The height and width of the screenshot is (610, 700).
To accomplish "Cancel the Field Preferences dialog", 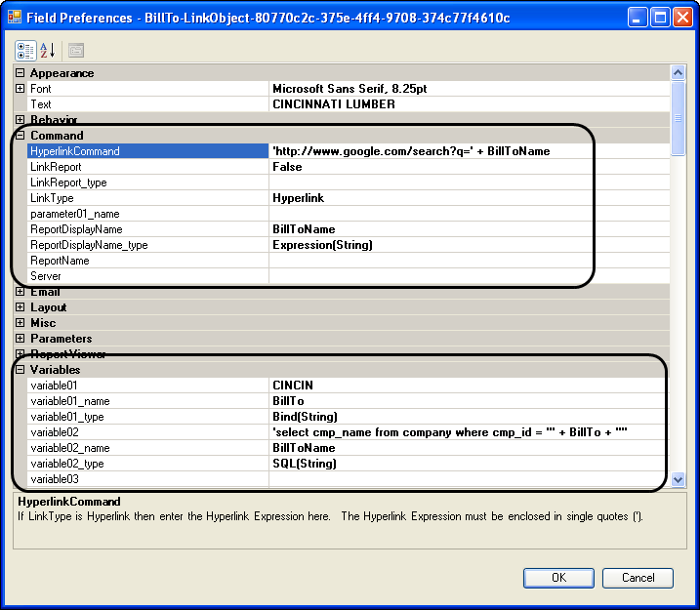I will pyautogui.click(x=638, y=578).
